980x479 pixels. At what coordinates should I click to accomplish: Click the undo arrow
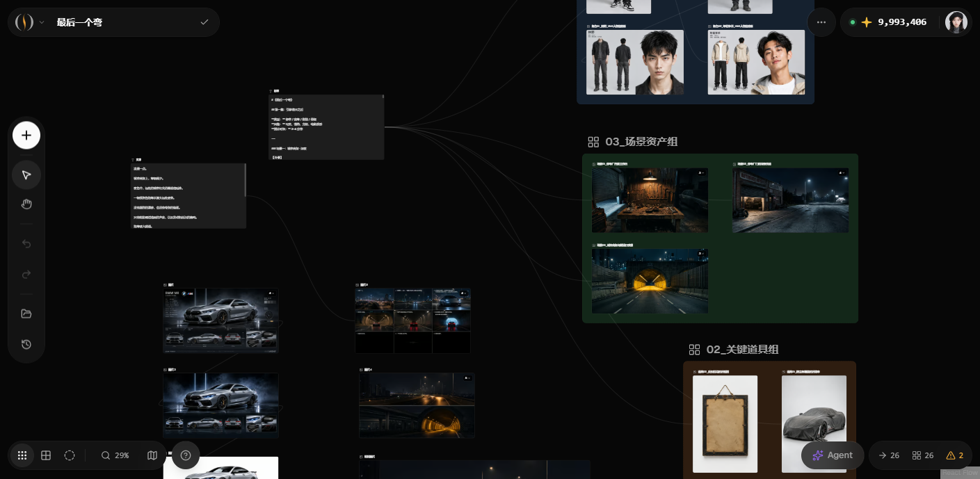[x=26, y=244]
